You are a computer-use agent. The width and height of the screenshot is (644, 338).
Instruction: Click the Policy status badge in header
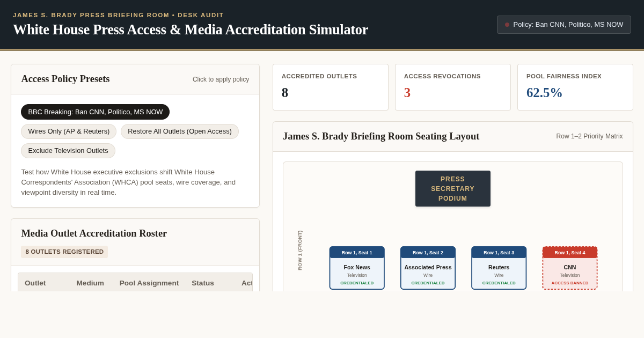tap(563, 25)
